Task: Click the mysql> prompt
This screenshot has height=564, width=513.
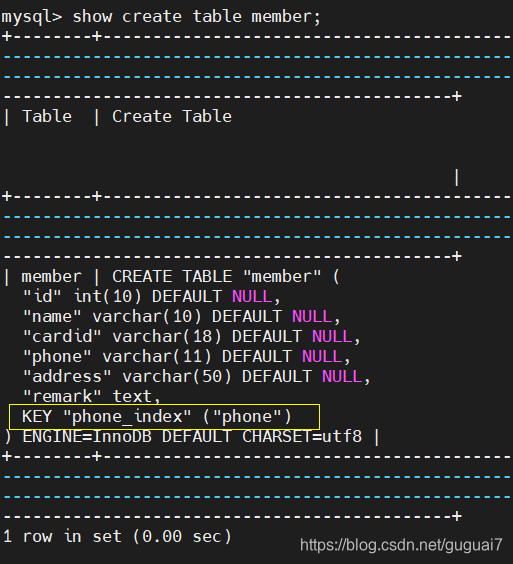Action: click(32, 18)
